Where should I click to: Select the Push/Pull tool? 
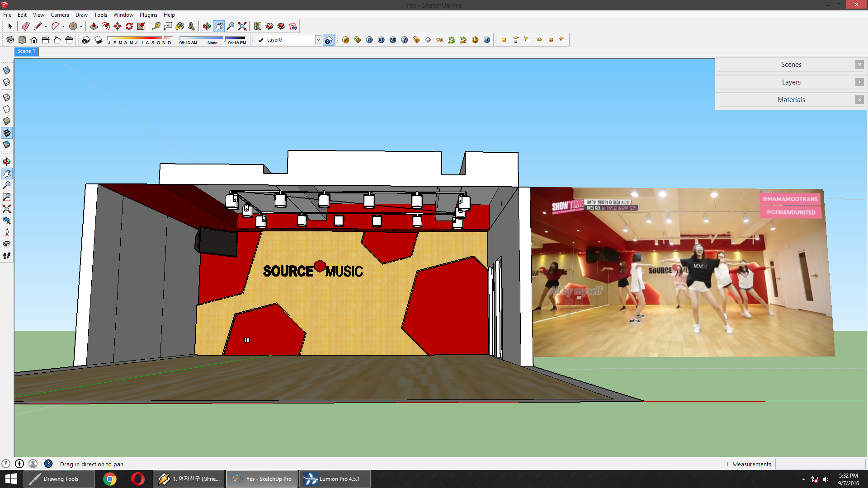94,26
